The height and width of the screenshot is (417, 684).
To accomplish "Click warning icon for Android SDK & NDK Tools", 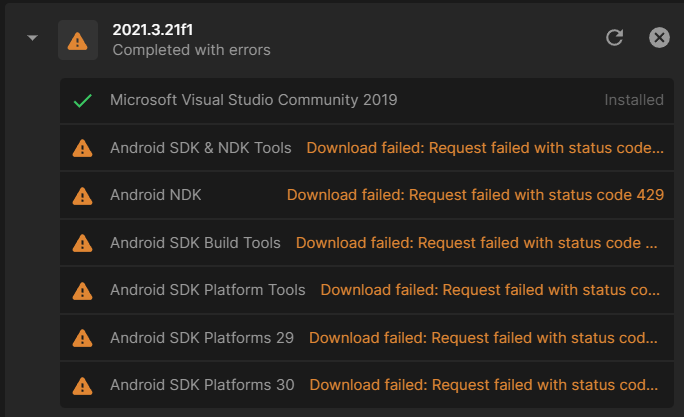I will coord(82,148).
